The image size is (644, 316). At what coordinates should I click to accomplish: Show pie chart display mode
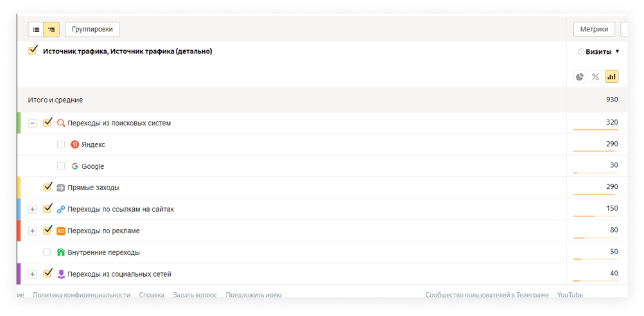[x=579, y=77]
